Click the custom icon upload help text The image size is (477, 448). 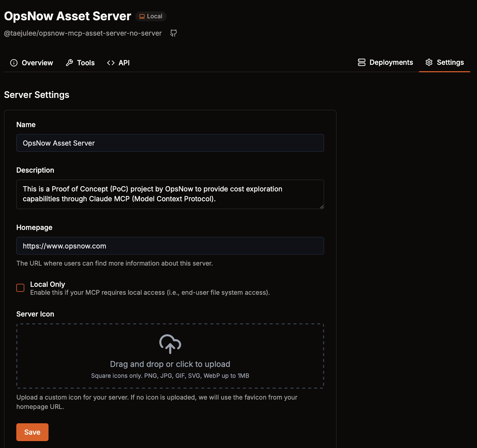click(157, 402)
